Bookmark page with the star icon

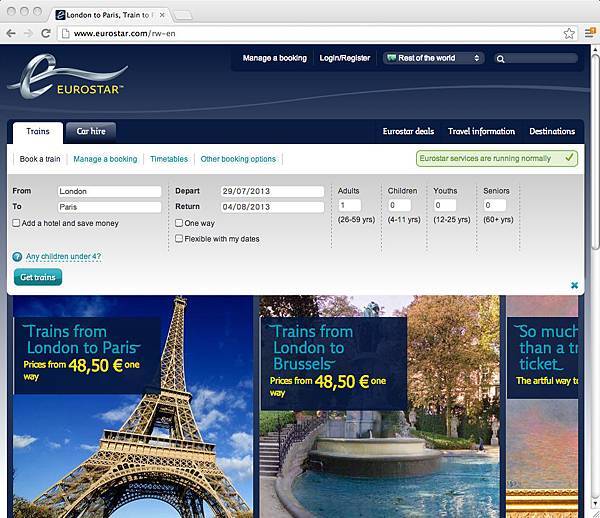click(x=569, y=34)
